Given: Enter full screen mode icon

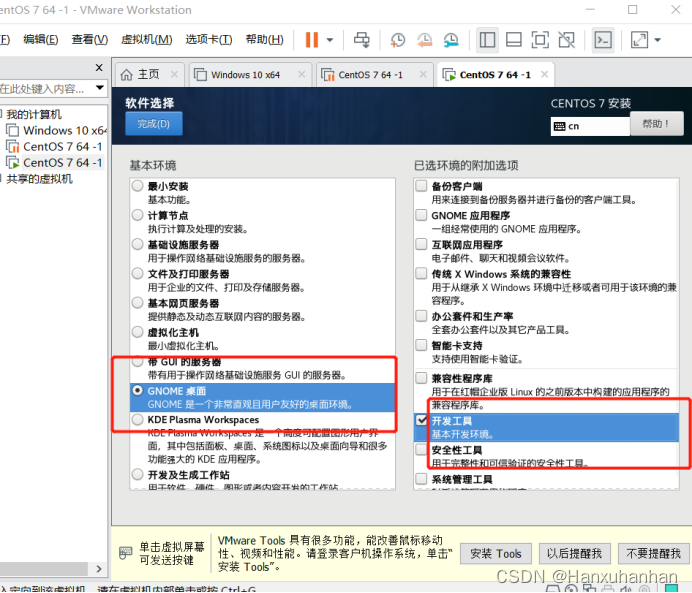Looking at the screenshot, I should [x=540, y=40].
